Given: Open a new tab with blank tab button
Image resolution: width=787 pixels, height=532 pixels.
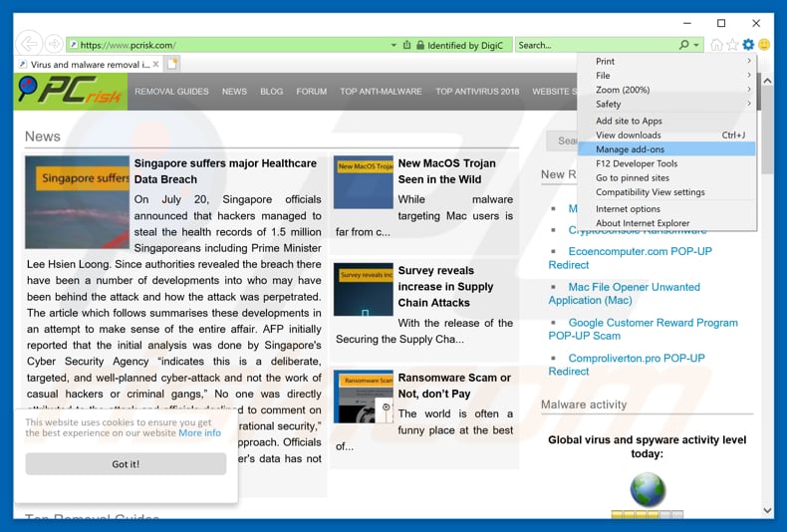Looking at the screenshot, I should (172, 64).
